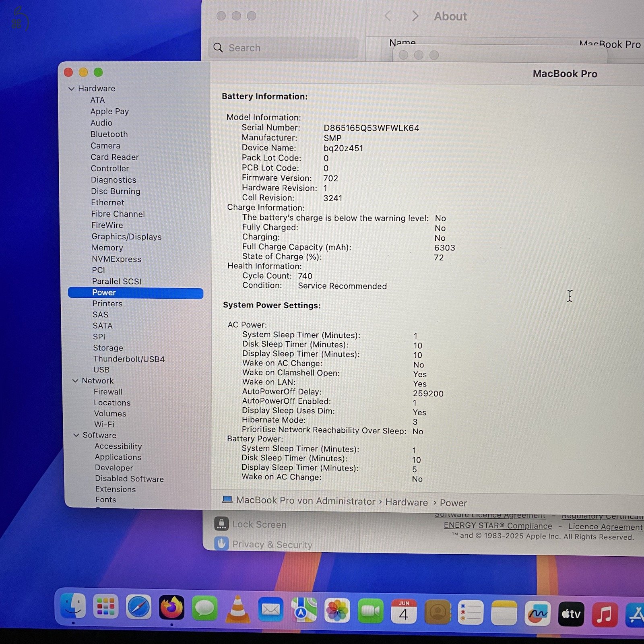The width and height of the screenshot is (644, 644).
Task: Select Thunderbolt/USB4 entry
Action: click(x=129, y=359)
